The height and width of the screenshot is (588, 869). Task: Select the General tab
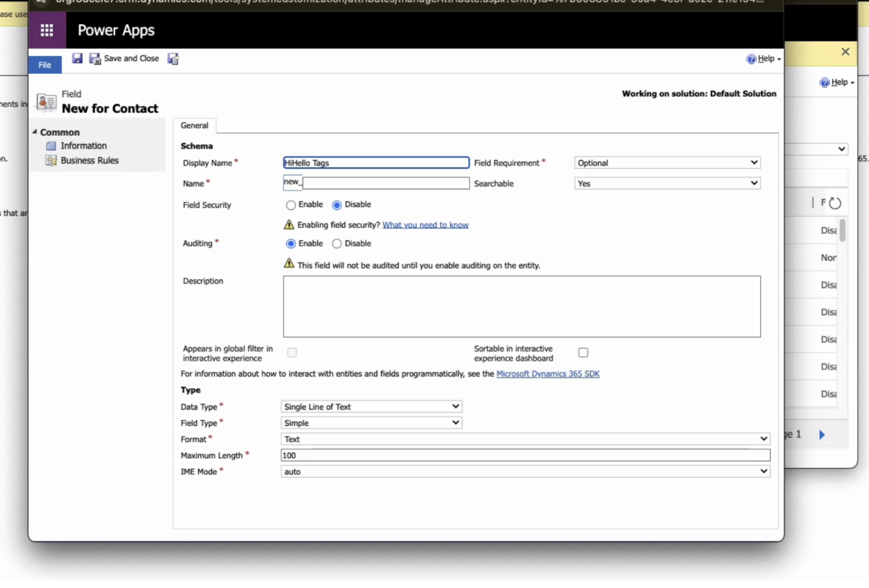click(x=194, y=125)
